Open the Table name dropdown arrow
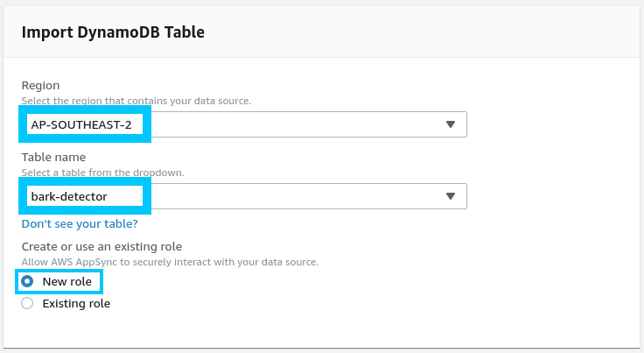This screenshot has width=644, height=353. tap(451, 196)
